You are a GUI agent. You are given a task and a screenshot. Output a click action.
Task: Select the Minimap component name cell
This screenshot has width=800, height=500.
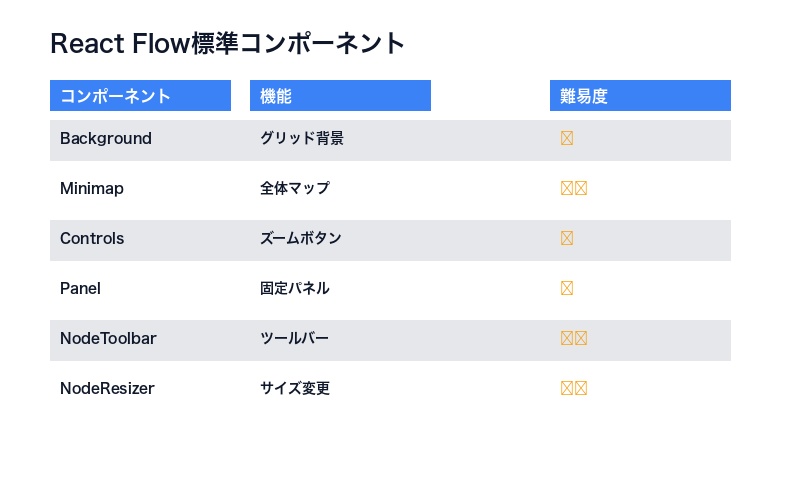click(92, 189)
